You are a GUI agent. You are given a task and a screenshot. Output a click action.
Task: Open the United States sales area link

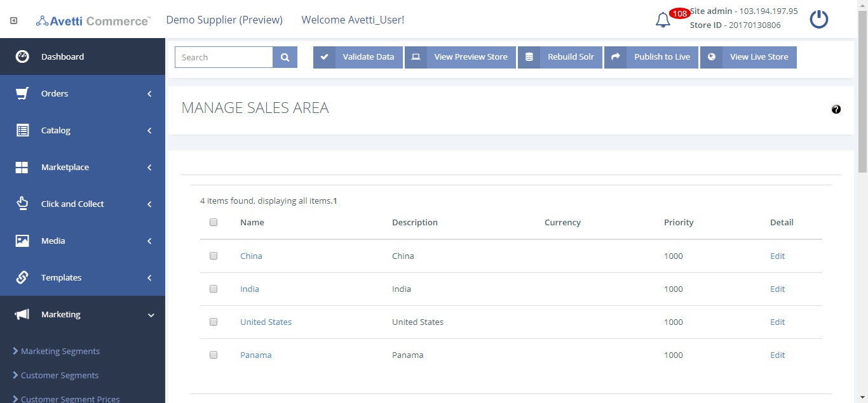point(266,322)
